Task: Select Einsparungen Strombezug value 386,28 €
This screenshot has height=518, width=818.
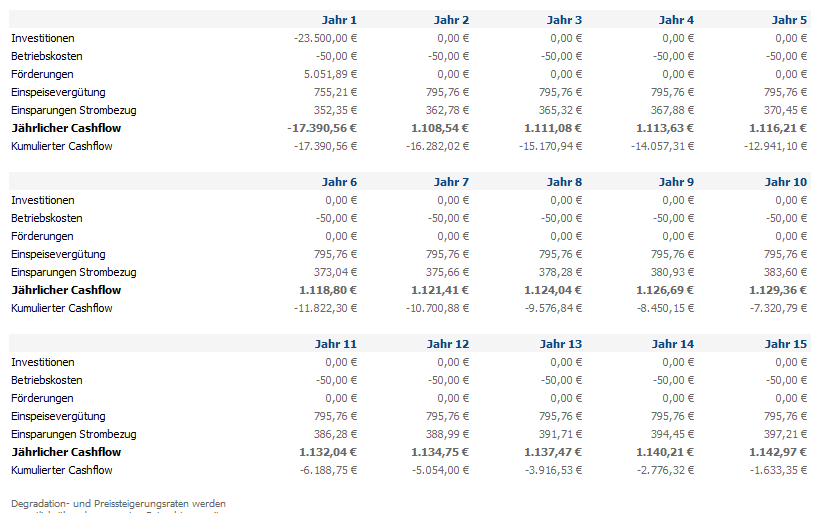Action: tap(335, 434)
